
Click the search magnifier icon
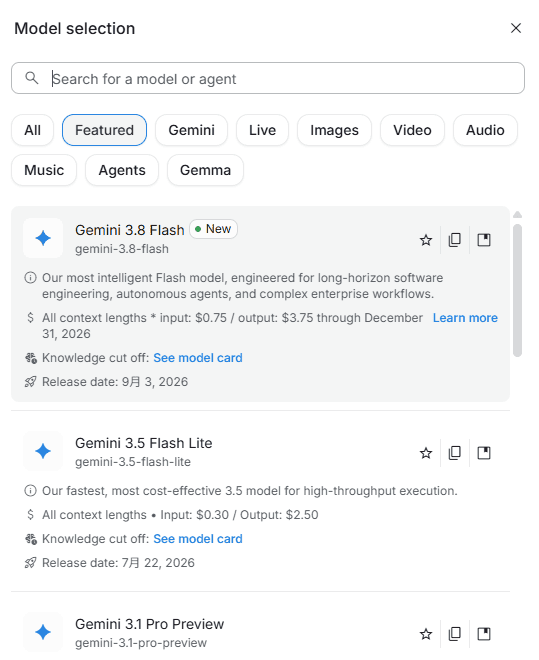pyautogui.click(x=32, y=78)
